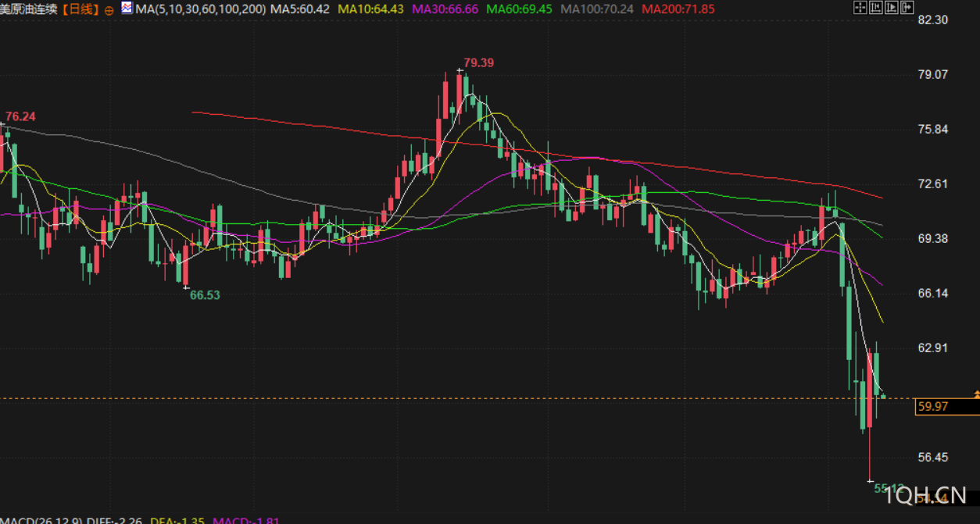Click the shift-chart-left axis icon

coord(876,7)
